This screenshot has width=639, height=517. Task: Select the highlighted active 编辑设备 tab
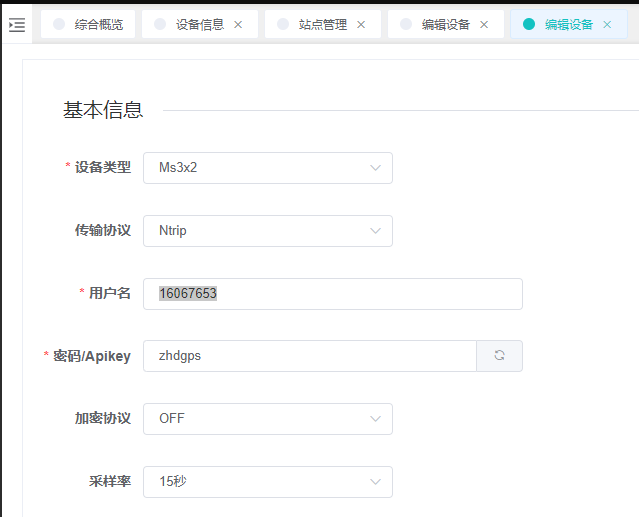pyautogui.click(x=568, y=25)
